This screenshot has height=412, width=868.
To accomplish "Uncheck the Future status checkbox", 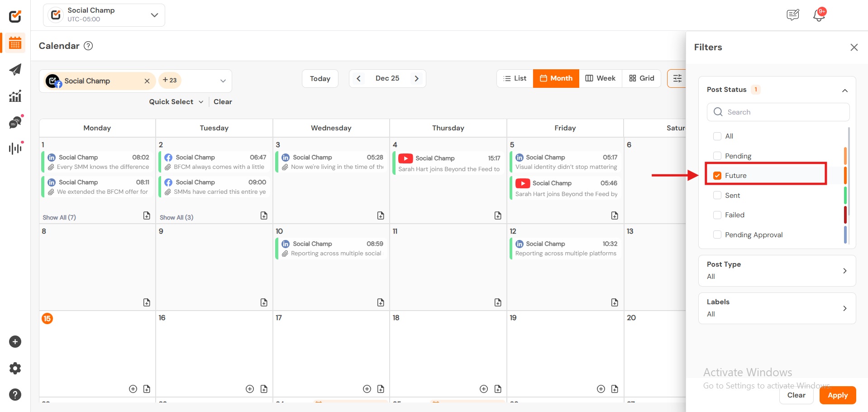I will pos(717,176).
